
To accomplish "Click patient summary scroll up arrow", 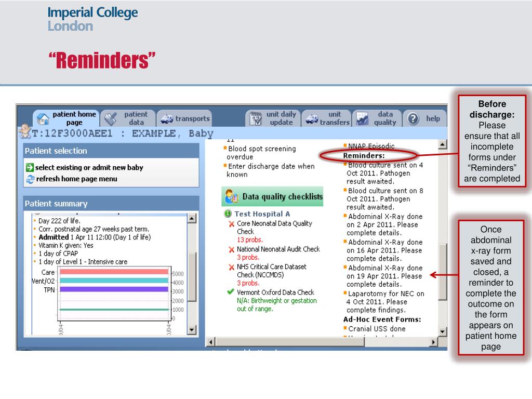I will click(x=192, y=219).
